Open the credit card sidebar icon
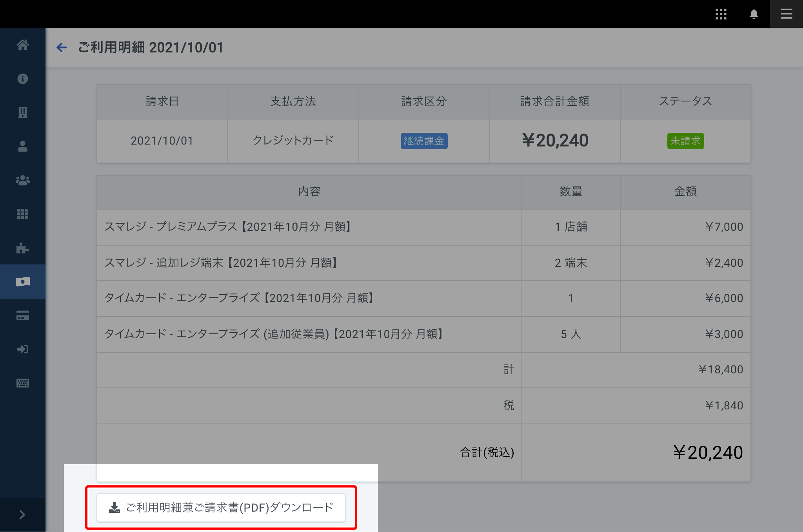The height and width of the screenshot is (532, 803). click(23, 315)
